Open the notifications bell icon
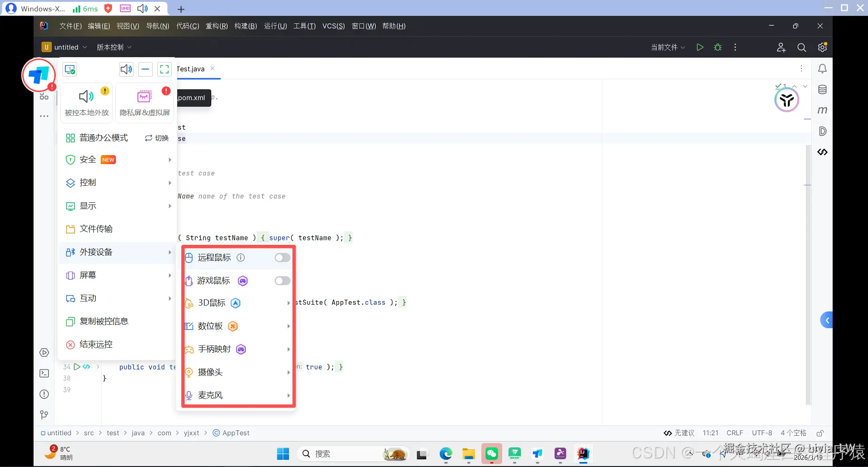 pos(822,68)
